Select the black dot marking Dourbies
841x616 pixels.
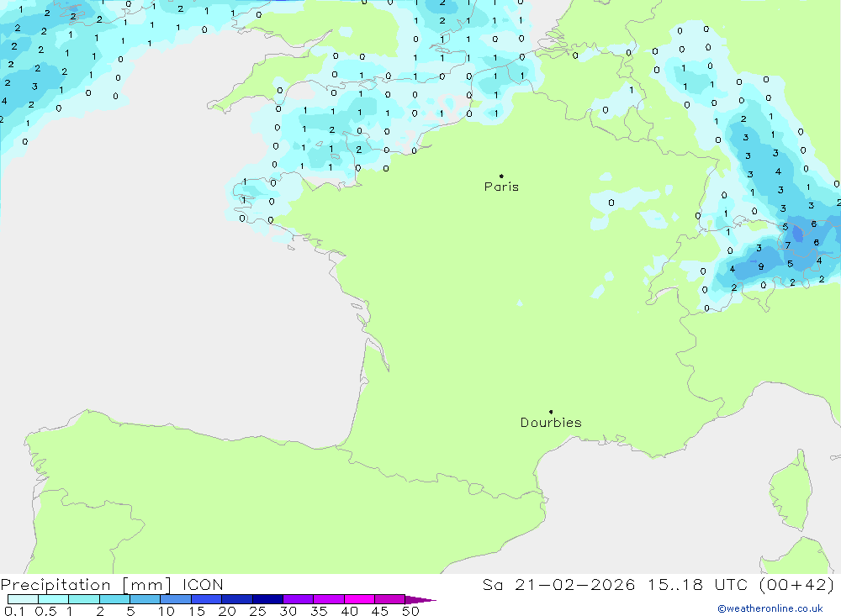(x=551, y=412)
